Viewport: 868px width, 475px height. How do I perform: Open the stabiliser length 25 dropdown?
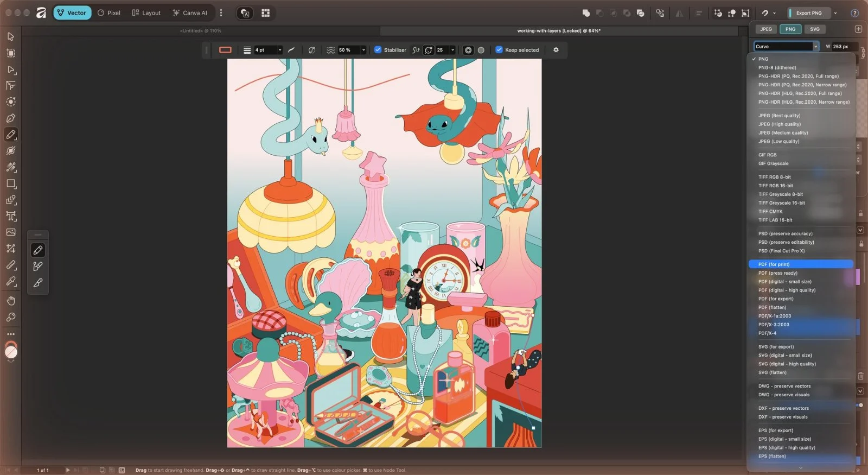tap(452, 50)
